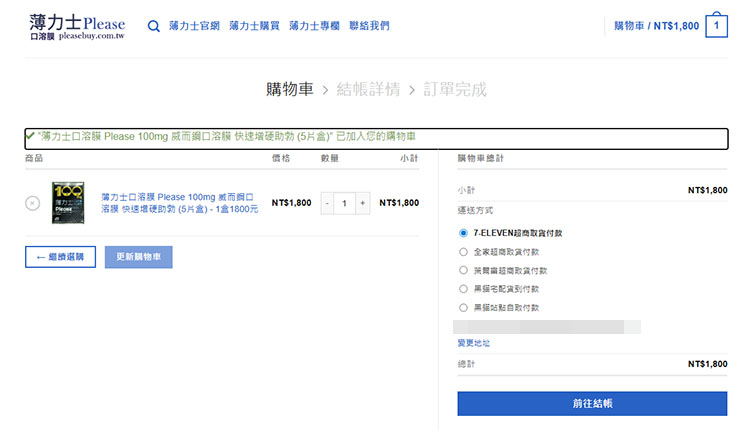Click the quantity input field
750x441 pixels.
tap(344, 203)
